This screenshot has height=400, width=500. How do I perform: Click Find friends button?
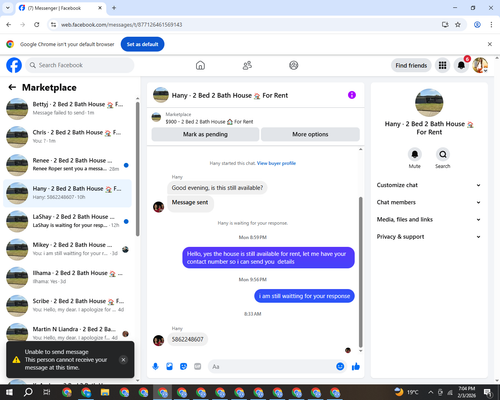pos(411,65)
